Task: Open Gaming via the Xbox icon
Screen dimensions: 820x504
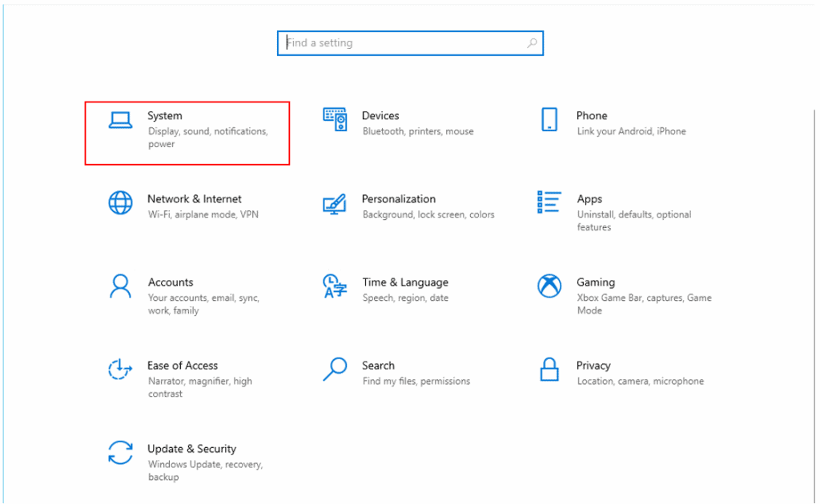Action: point(549,286)
